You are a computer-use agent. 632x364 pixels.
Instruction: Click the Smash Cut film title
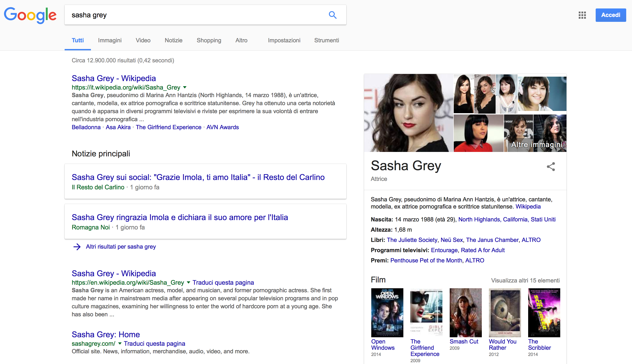click(x=464, y=342)
